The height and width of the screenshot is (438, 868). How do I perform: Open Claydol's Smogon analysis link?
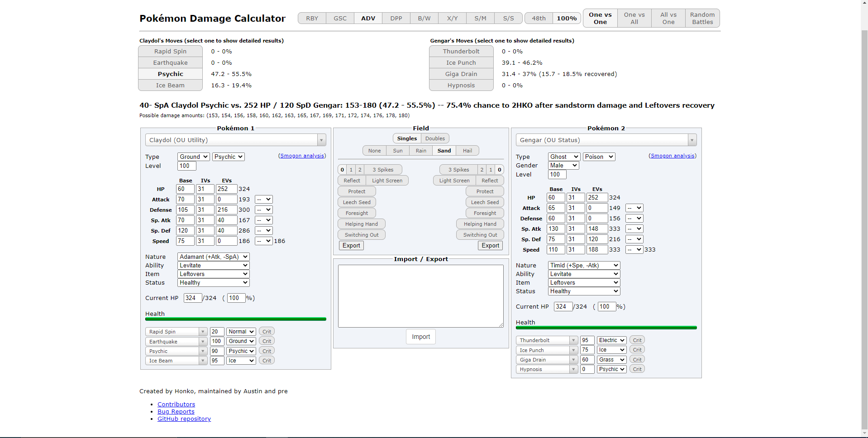click(302, 156)
